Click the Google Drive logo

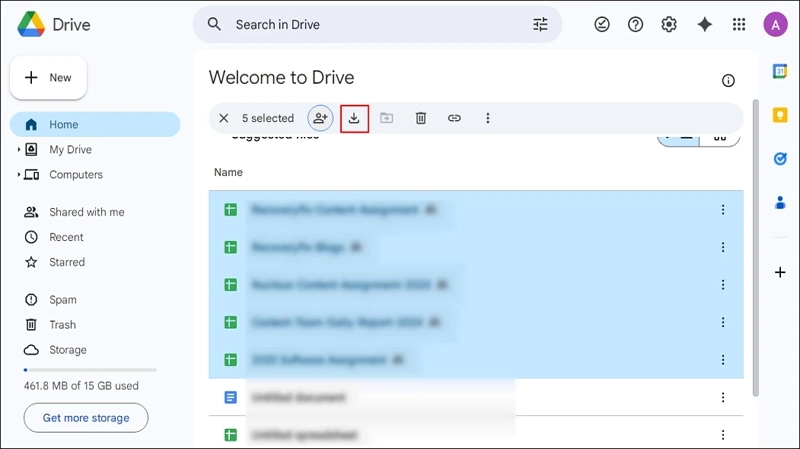(x=31, y=24)
